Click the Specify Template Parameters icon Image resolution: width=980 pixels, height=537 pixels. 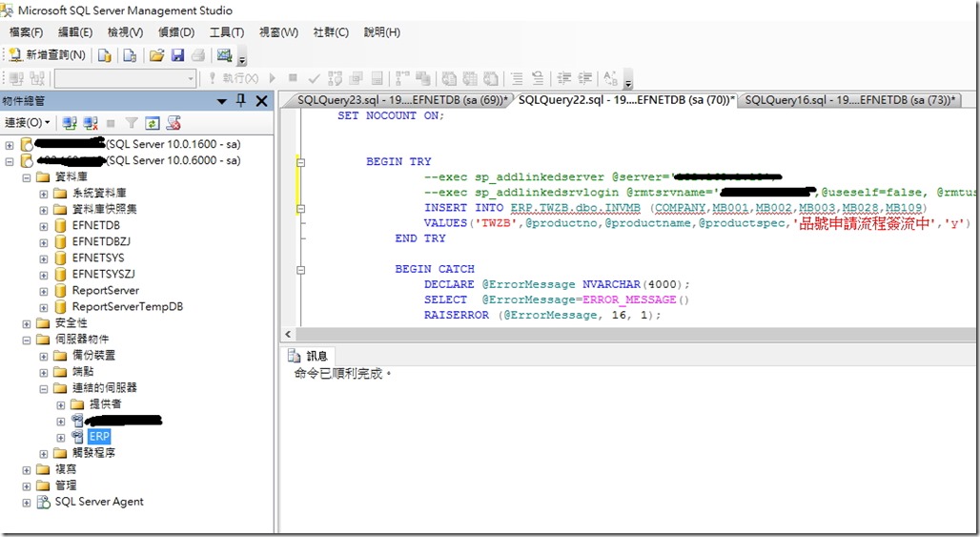point(610,78)
